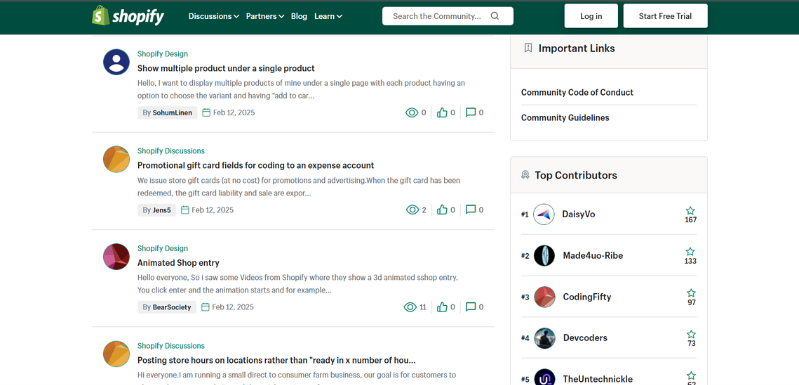Open CodingFifty contributor profile name

(x=587, y=297)
